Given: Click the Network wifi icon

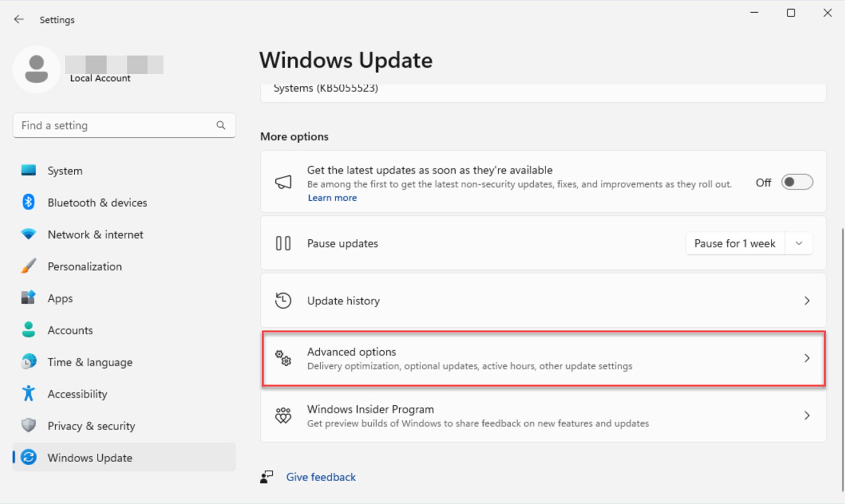Looking at the screenshot, I should [28, 234].
